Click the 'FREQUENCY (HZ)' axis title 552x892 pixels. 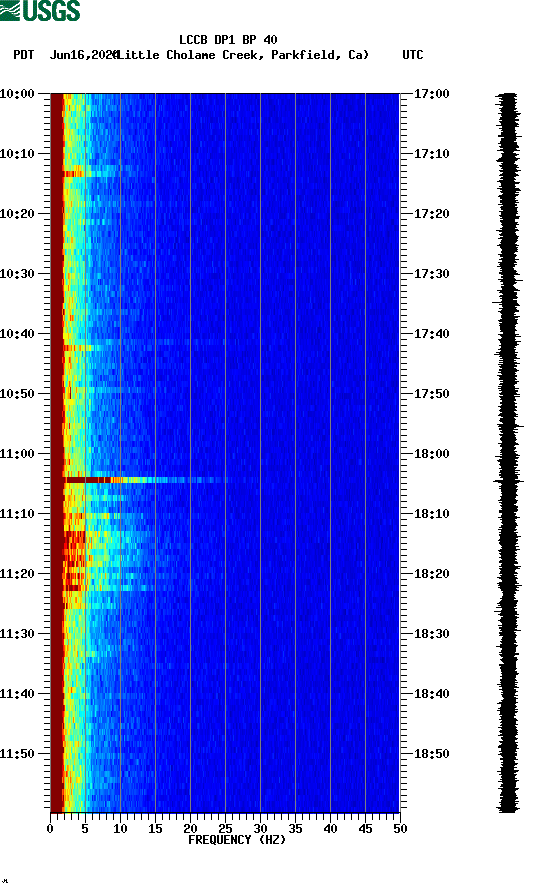[237, 840]
